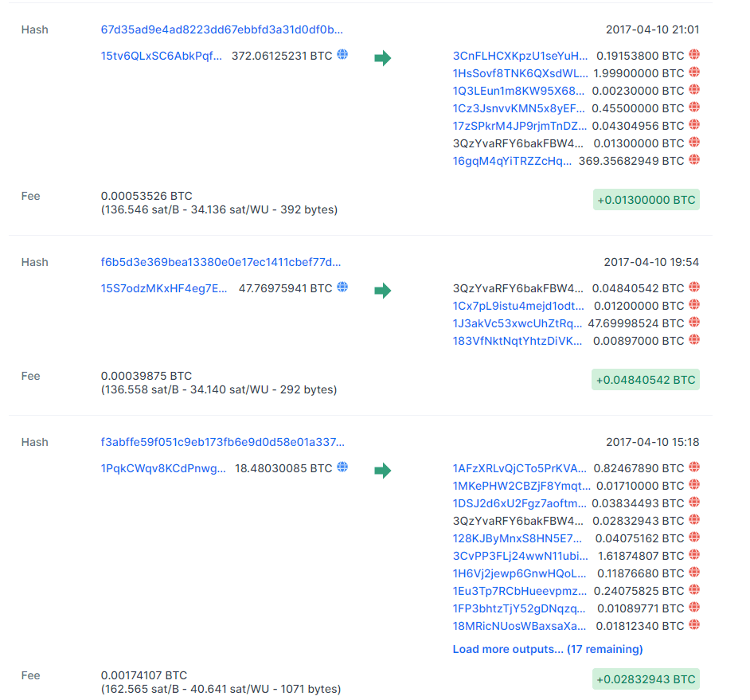750x700 pixels.
Task: Open output address 1J3akVc53xwcUhZtRq
Action: tap(517, 323)
